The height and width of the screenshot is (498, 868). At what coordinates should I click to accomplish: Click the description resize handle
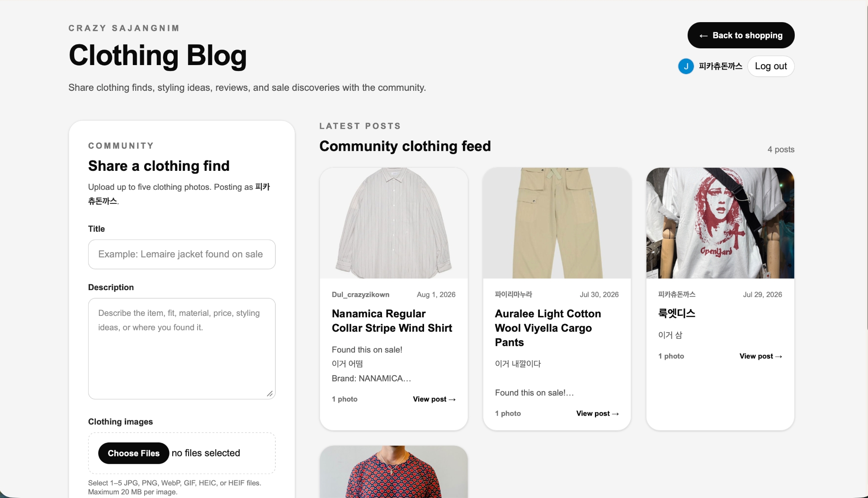[x=270, y=394]
